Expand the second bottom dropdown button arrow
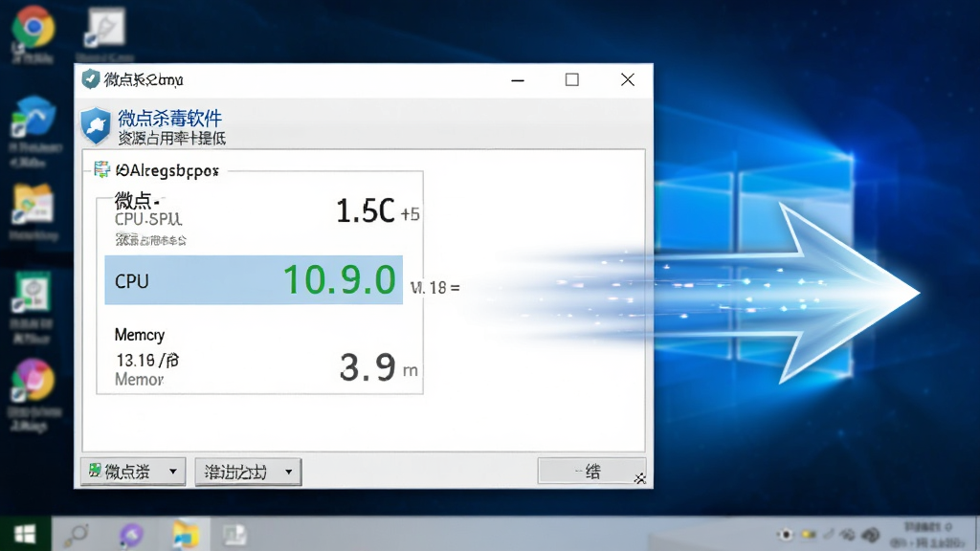980x551 pixels. (288, 472)
